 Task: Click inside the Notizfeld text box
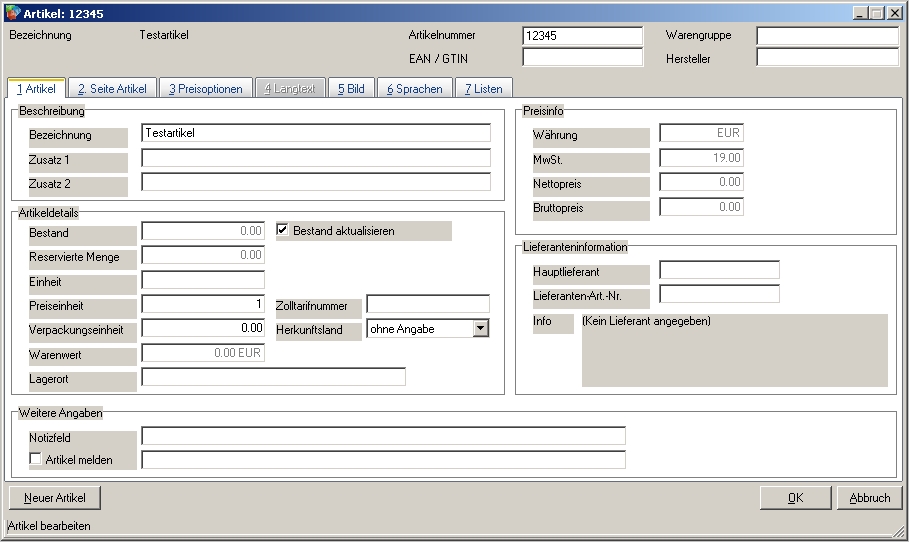[383, 436]
